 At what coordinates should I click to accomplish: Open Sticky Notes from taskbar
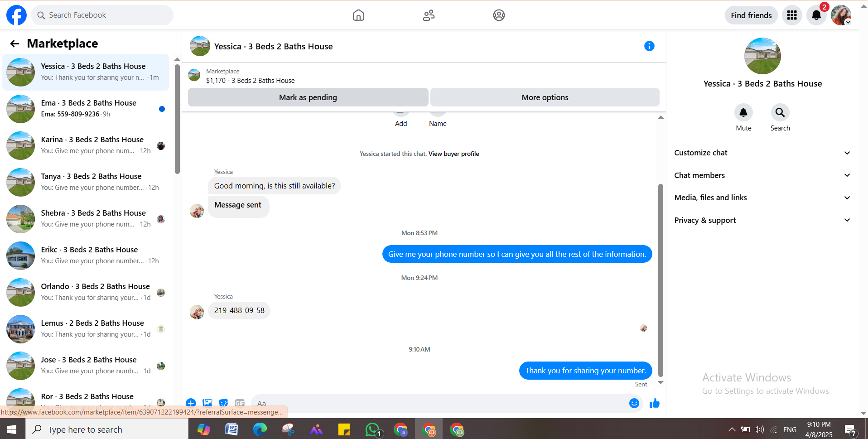point(344,429)
